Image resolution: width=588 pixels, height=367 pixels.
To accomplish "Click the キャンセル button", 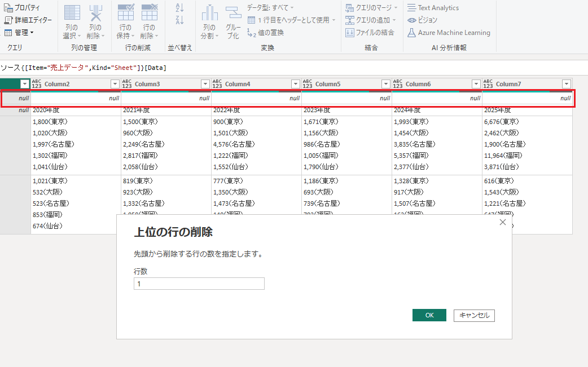I will [x=474, y=315].
